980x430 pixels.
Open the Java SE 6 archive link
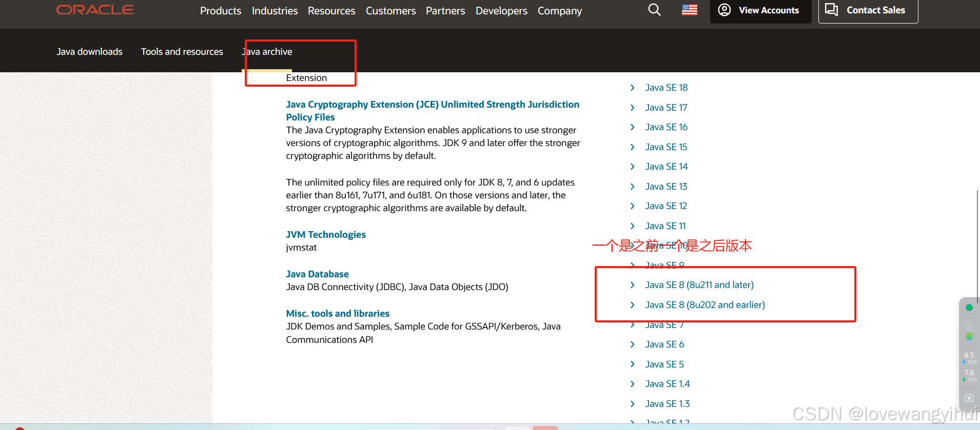[664, 344]
